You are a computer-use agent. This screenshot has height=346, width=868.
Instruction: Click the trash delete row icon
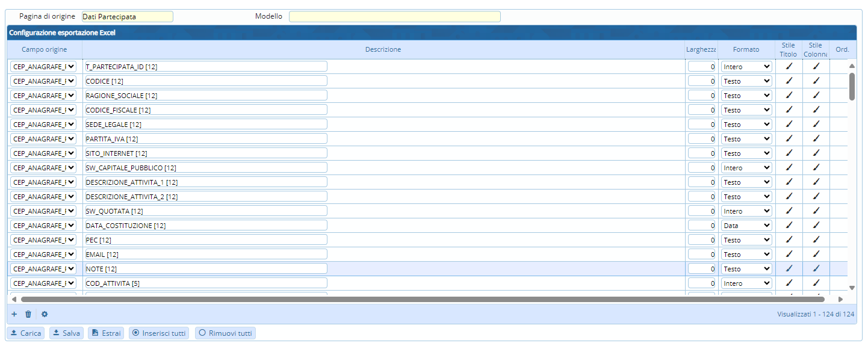28,314
